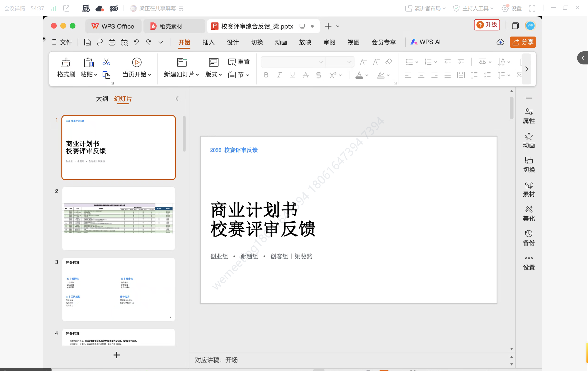This screenshot has height=371, width=588.
Task: Click the Print icon in quick toolbar
Action: pos(112,42)
